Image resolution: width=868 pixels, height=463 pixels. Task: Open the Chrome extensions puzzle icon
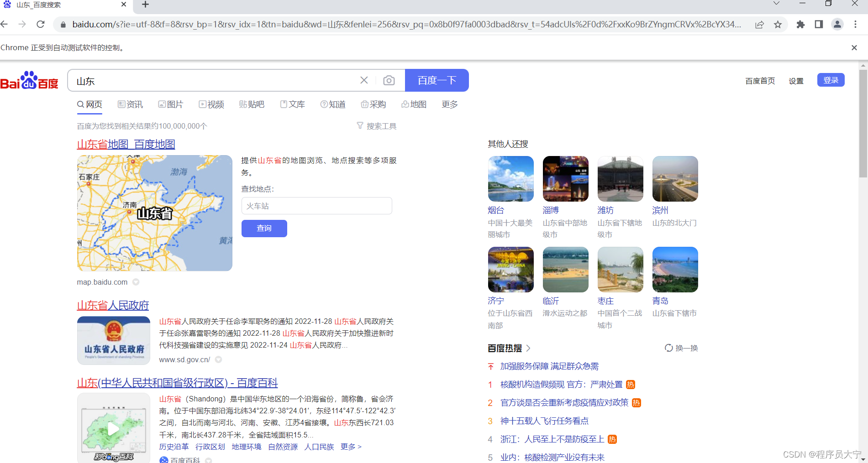(x=800, y=24)
